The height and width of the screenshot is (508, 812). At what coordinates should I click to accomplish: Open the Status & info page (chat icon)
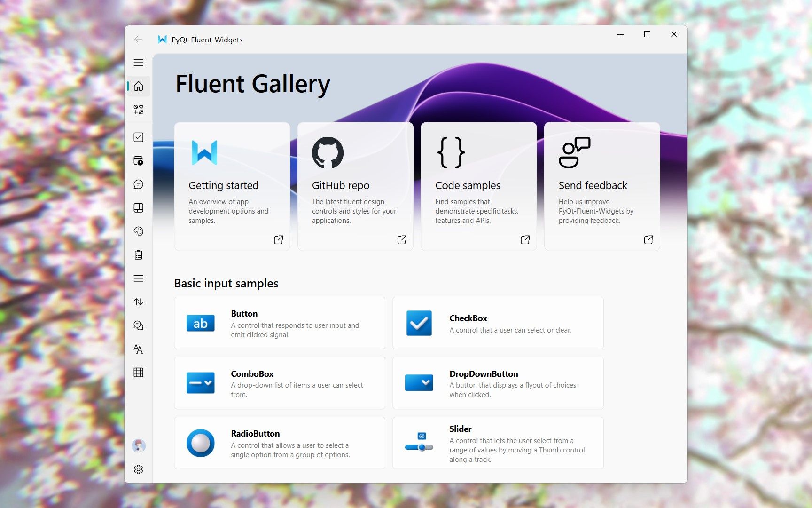coord(138,325)
